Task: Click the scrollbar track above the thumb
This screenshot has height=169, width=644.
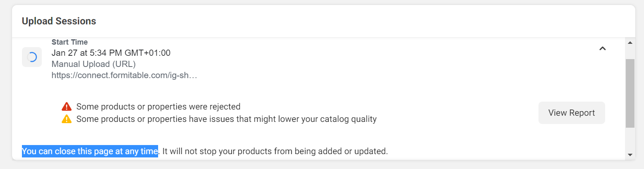Action: coord(630,52)
